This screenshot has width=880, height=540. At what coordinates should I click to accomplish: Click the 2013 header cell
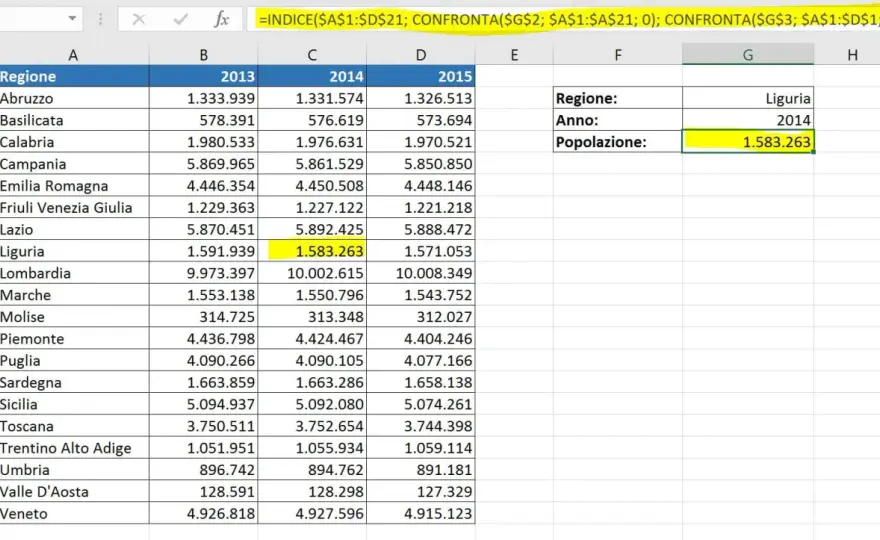[204, 76]
